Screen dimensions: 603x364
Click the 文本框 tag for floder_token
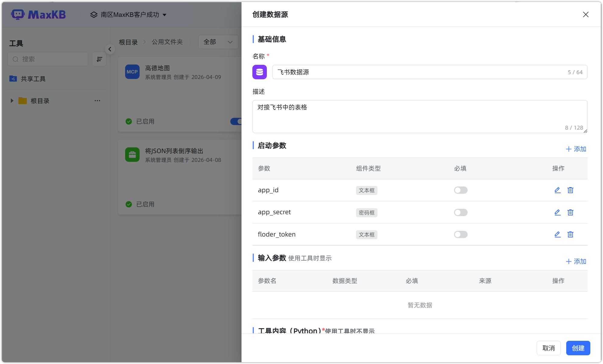(x=367, y=235)
